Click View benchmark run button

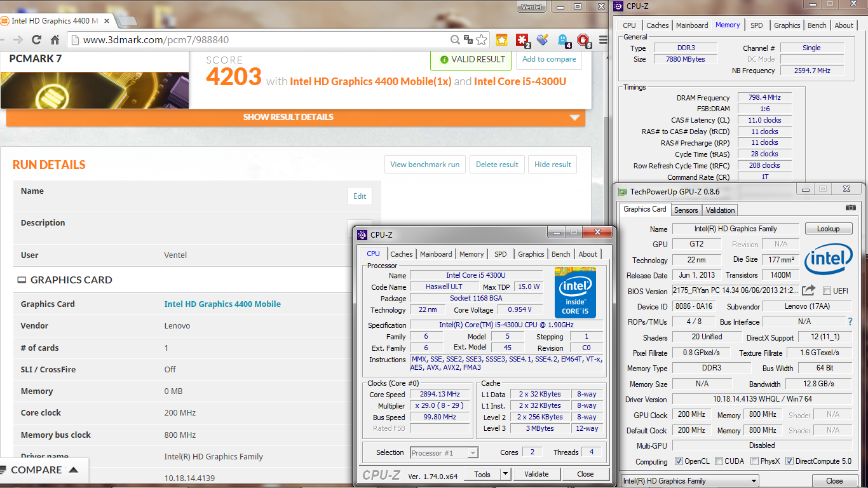[424, 165]
